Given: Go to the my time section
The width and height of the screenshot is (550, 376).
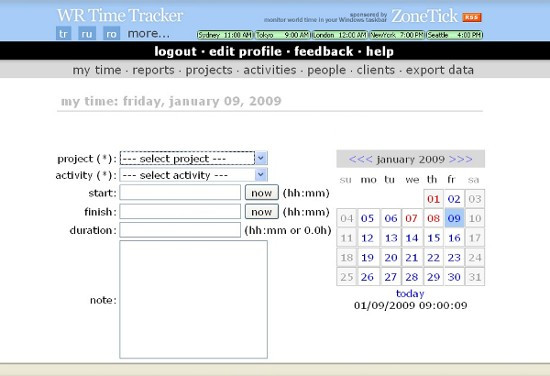Looking at the screenshot, I should click(x=97, y=70).
